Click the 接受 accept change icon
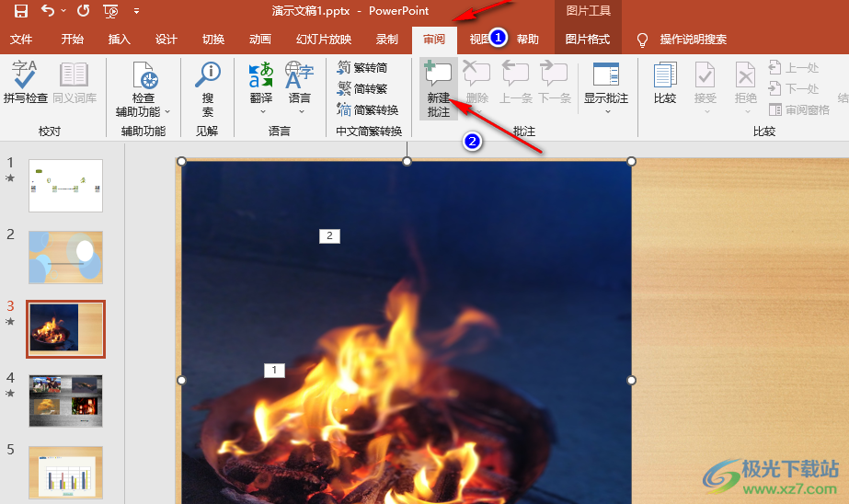The height and width of the screenshot is (504, 849). [706, 74]
